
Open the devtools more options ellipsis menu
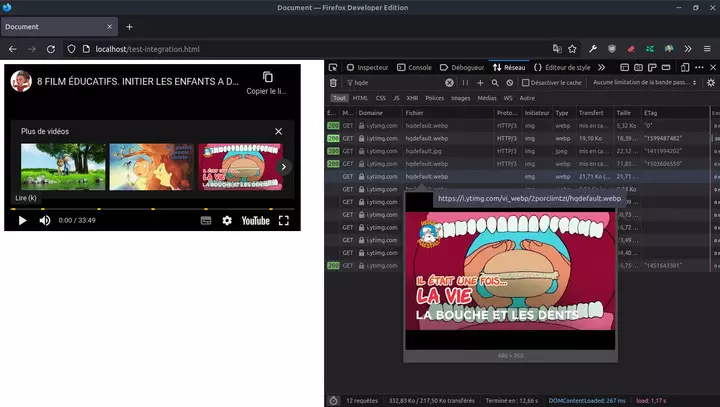click(x=699, y=68)
